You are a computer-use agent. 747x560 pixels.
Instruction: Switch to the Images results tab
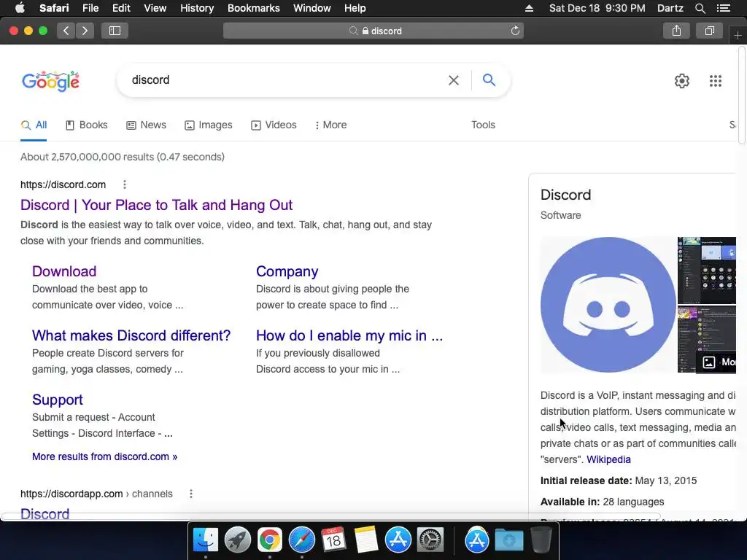pos(208,125)
